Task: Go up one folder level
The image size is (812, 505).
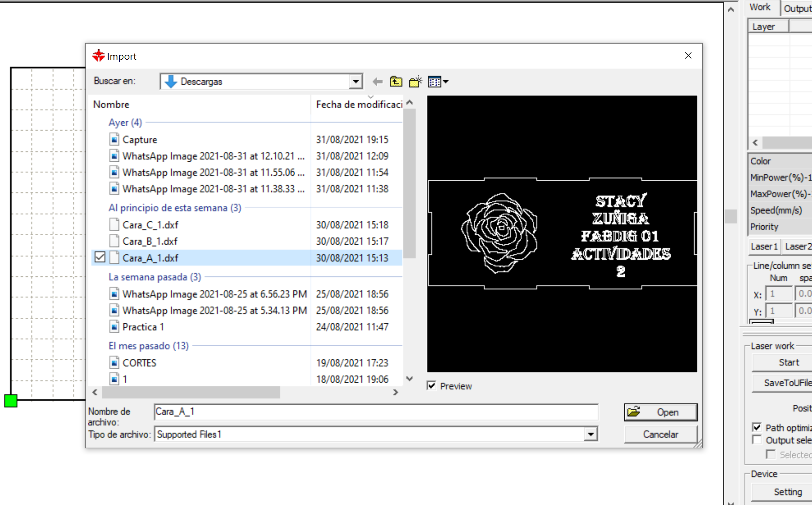Action: coord(396,82)
